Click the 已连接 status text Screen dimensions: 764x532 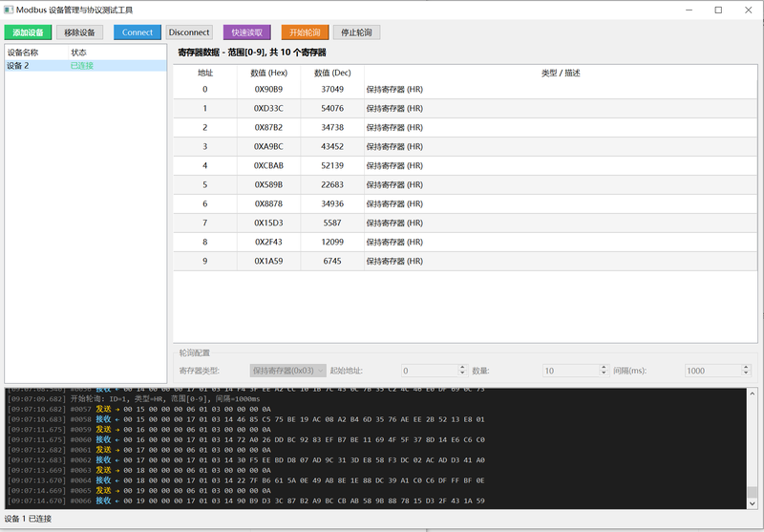pos(82,66)
